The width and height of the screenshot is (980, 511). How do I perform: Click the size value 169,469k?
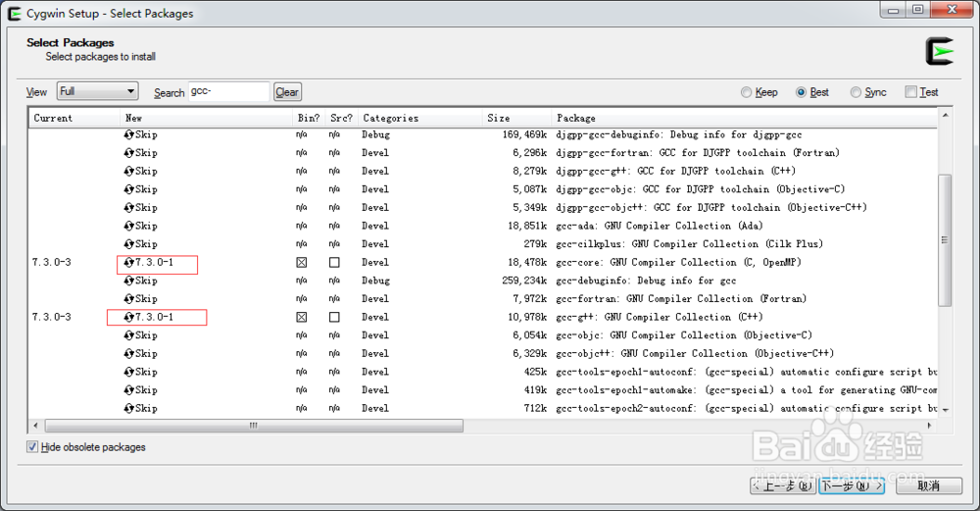pos(524,134)
